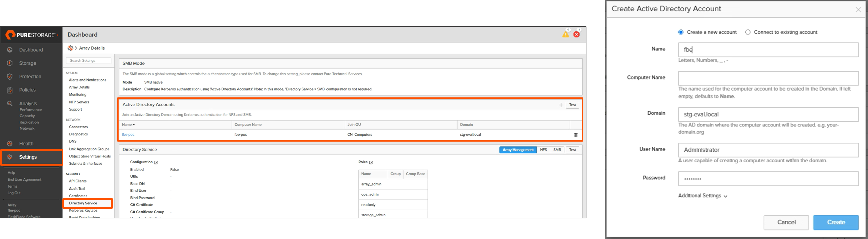Open Dashboard in sidebar menu
Image resolution: width=868 pixels, height=239 pixels.
pos(31,50)
